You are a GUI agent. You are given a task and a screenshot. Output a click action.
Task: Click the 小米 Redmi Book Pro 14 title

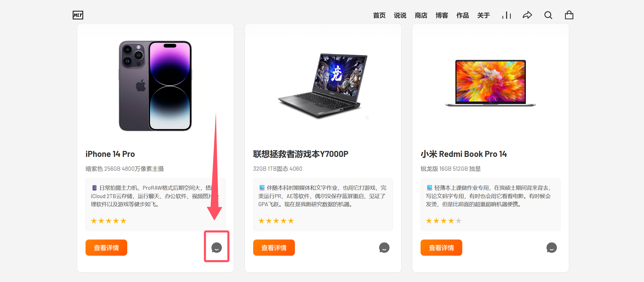[464, 154]
